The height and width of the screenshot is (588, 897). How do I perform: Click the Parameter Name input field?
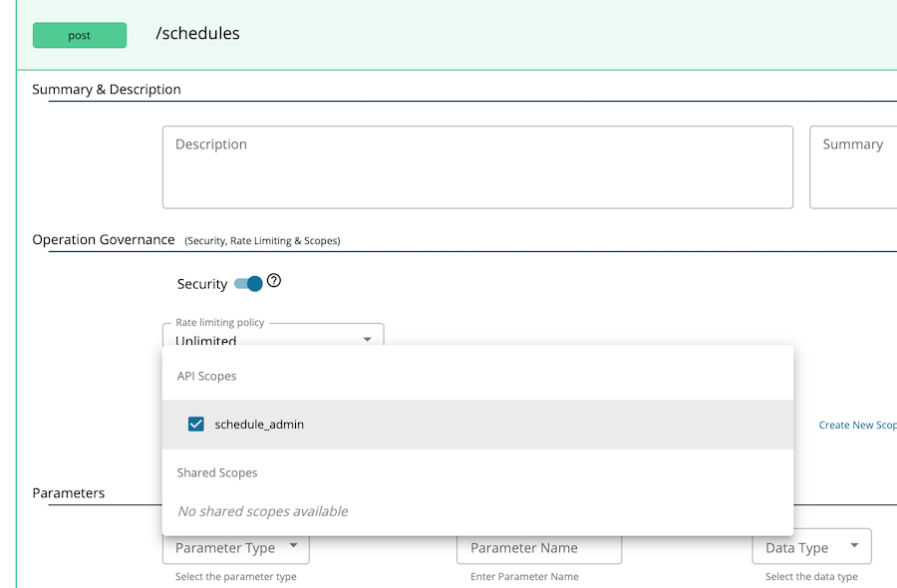pos(538,547)
